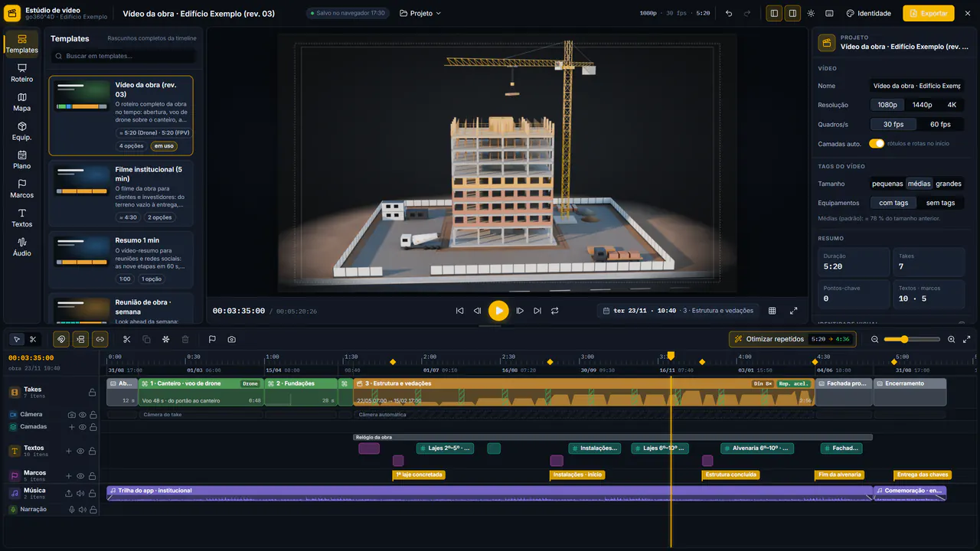
Task: Click the keyboard shortcuts icon in top bar
Action: [x=829, y=13]
